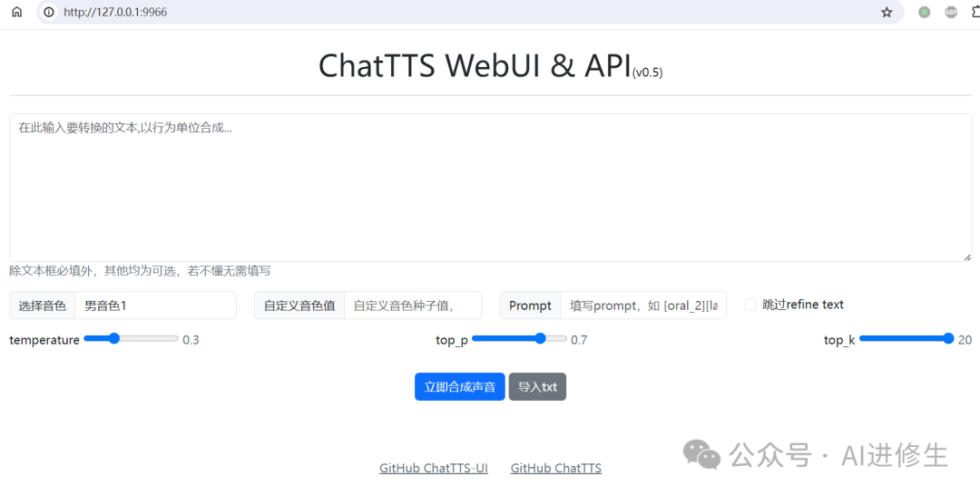Open the ABP ad blocker extension
The image size is (980, 495).
[x=951, y=12]
